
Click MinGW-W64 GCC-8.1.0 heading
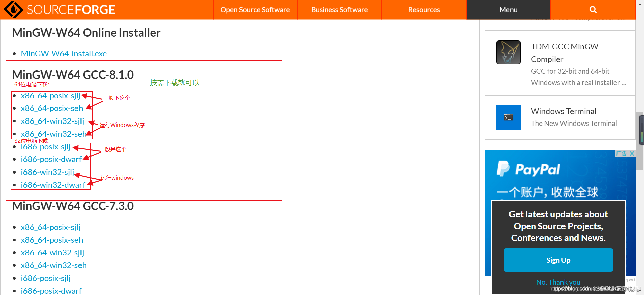(x=73, y=75)
